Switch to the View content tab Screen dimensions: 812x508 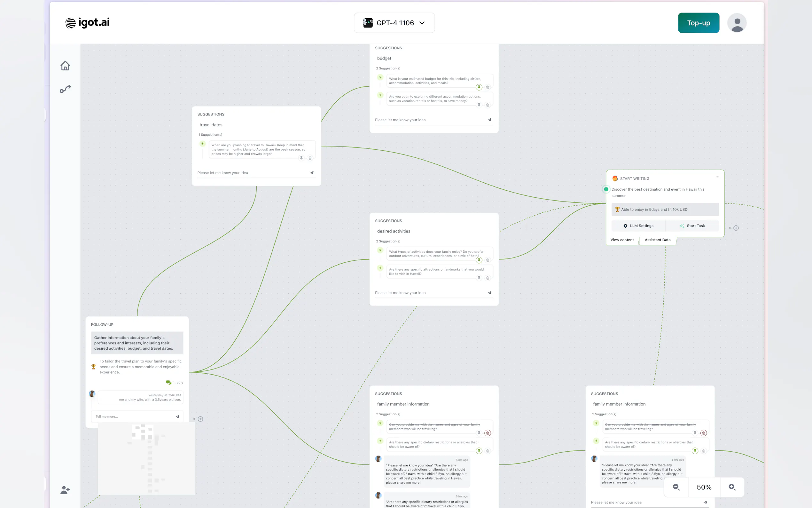point(622,240)
